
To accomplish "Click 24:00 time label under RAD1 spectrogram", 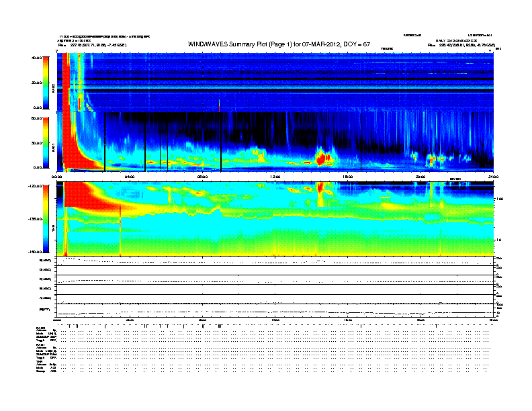I will click(493, 177).
